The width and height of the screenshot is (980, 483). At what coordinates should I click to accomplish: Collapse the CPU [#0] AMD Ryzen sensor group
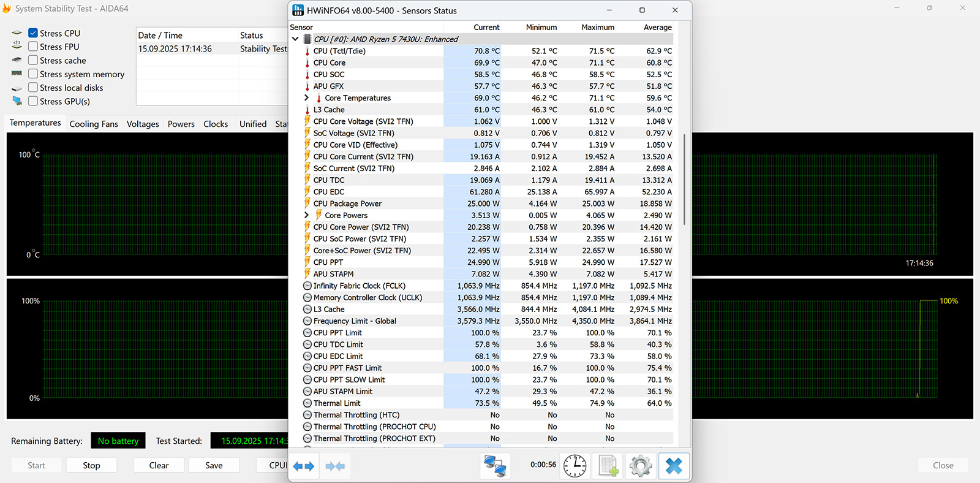pos(296,39)
